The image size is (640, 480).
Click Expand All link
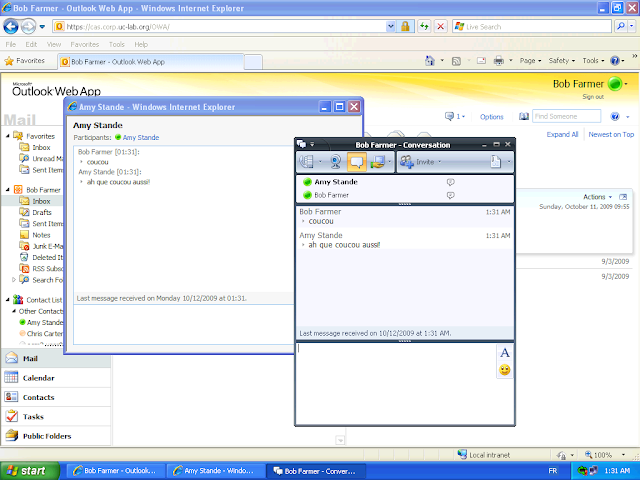[562, 134]
